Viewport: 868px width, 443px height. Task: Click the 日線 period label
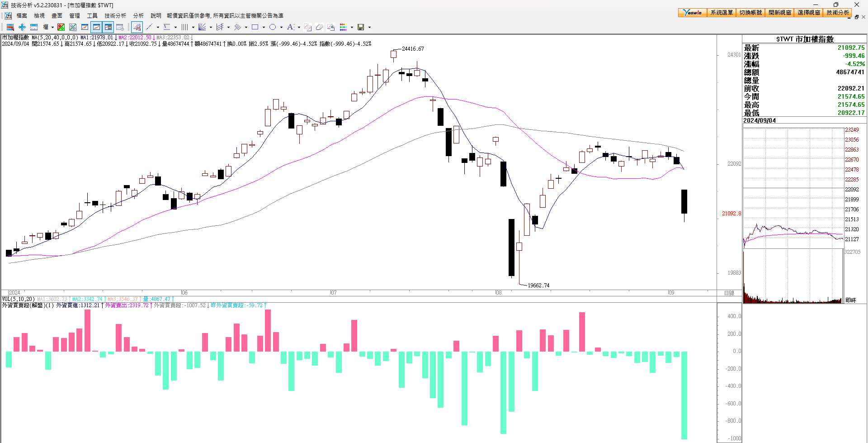[729, 293]
